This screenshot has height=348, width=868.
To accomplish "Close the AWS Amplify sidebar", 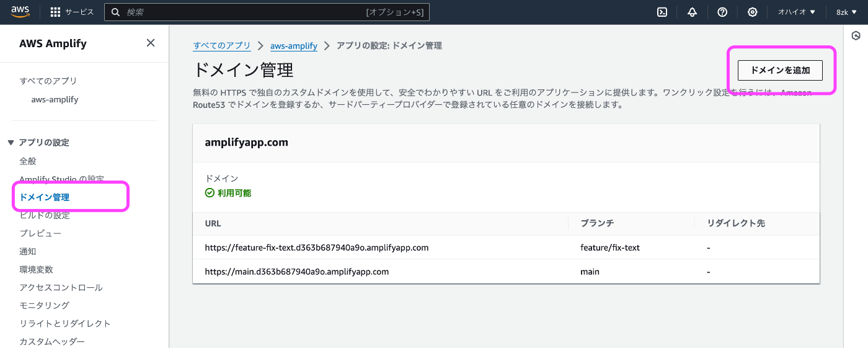I will 151,43.
